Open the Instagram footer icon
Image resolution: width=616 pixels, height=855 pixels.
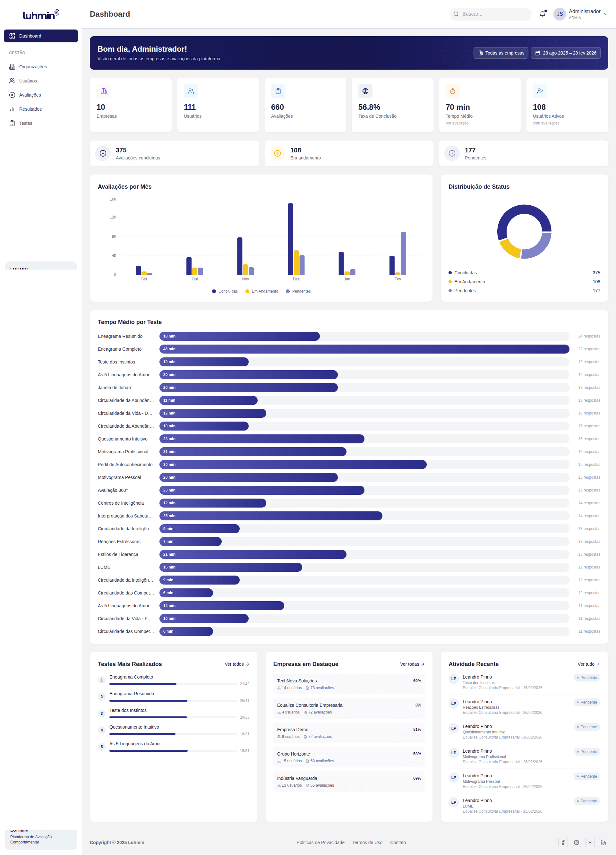pos(577,842)
